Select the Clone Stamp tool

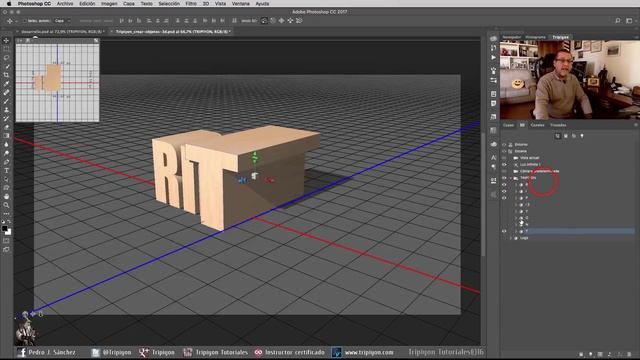pos(6,110)
